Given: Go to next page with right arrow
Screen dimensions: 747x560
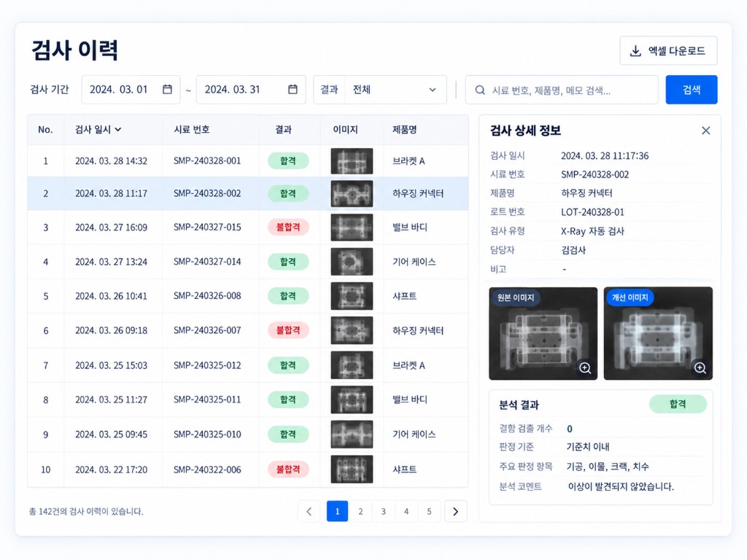Looking at the screenshot, I should pos(455,511).
